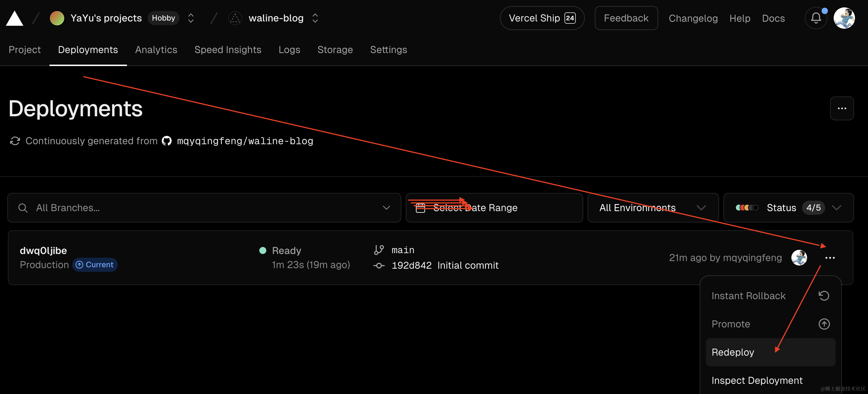Open the All Environments dropdown

click(x=653, y=208)
